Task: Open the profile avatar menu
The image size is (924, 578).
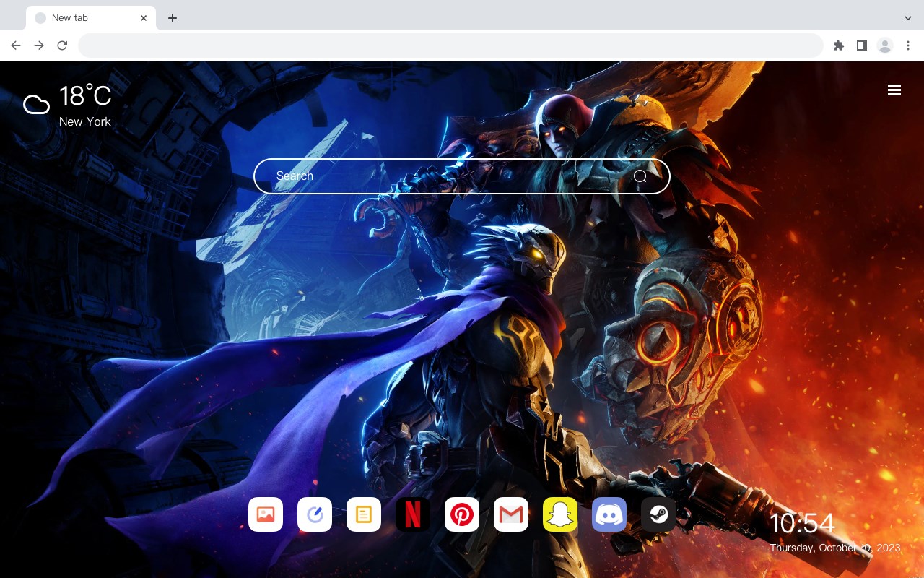Action: tap(885, 46)
